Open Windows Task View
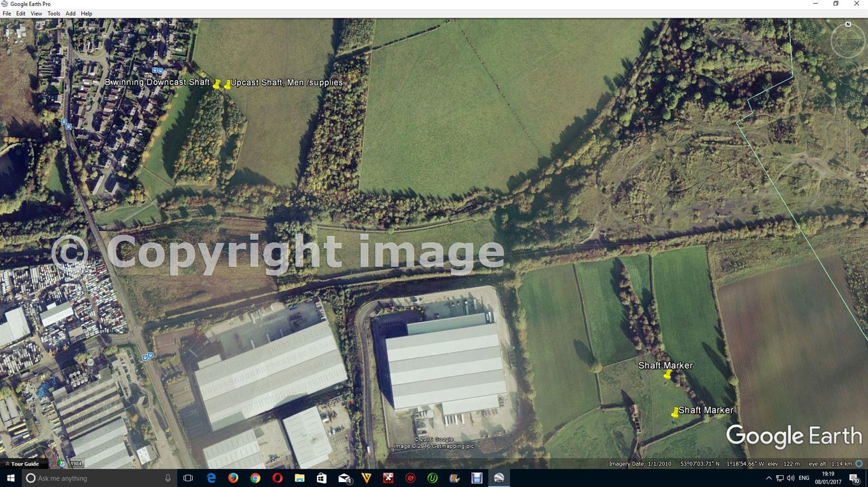 188,478
